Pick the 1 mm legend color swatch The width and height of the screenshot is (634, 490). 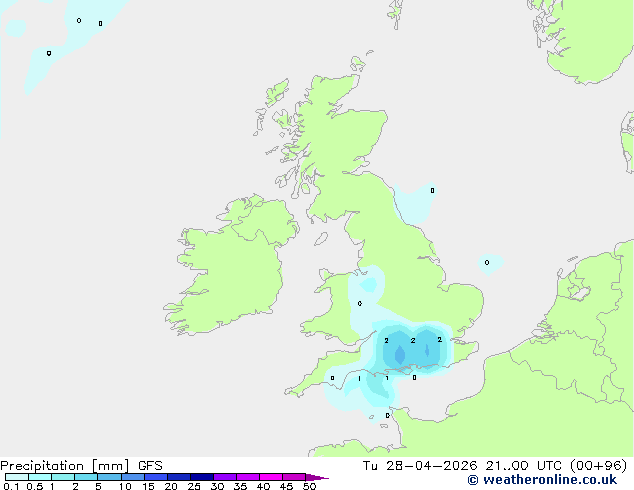(x=63, y=477)
